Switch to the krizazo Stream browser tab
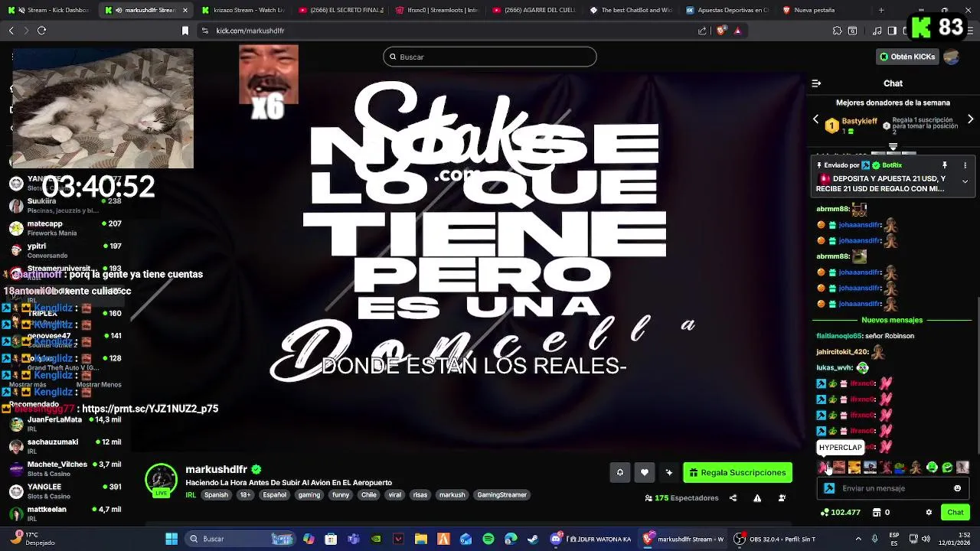 244,10
